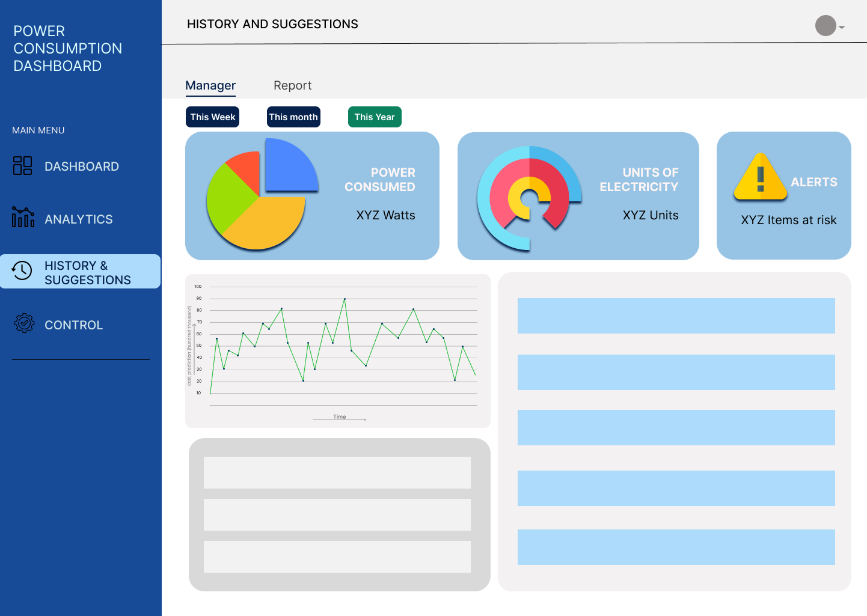Click the XYZ Items at risk text
This screenshot has width=867, height=616.
coord(789,220)
